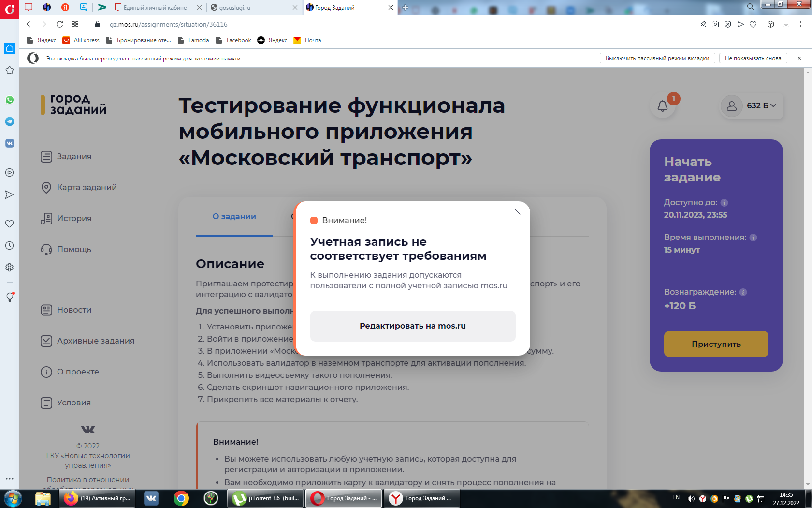Image resolution: width=812 pixels, height=508 pixels.
Task: Open WhatsApp in Opera sidebar
Action: (10, 100)
